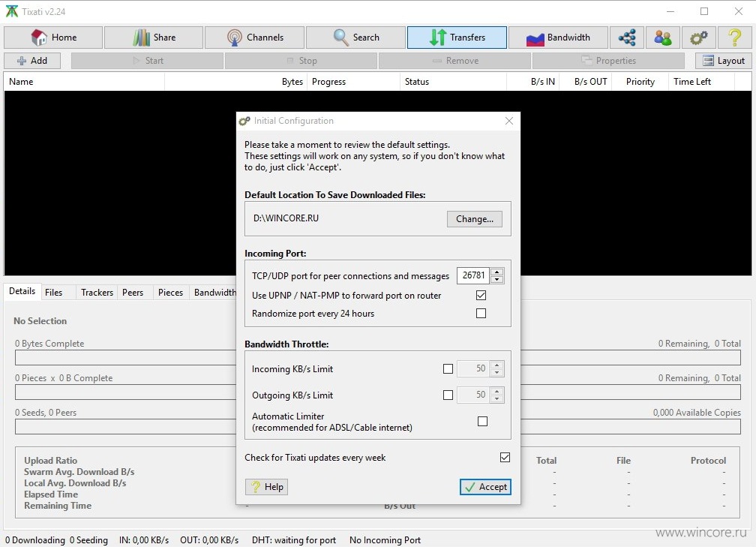Open the users/contacts icon
756x547 pixels.
(x=663, y=38)
